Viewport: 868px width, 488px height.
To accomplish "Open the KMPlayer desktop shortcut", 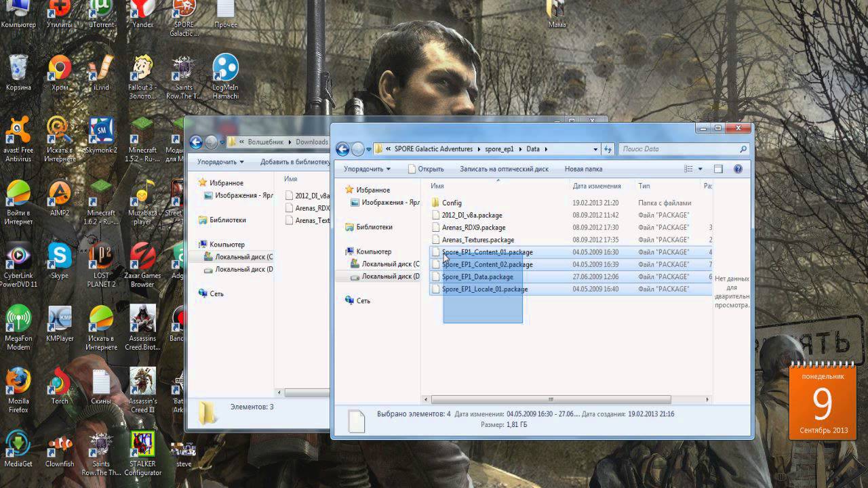I will (x=60, y=323).
